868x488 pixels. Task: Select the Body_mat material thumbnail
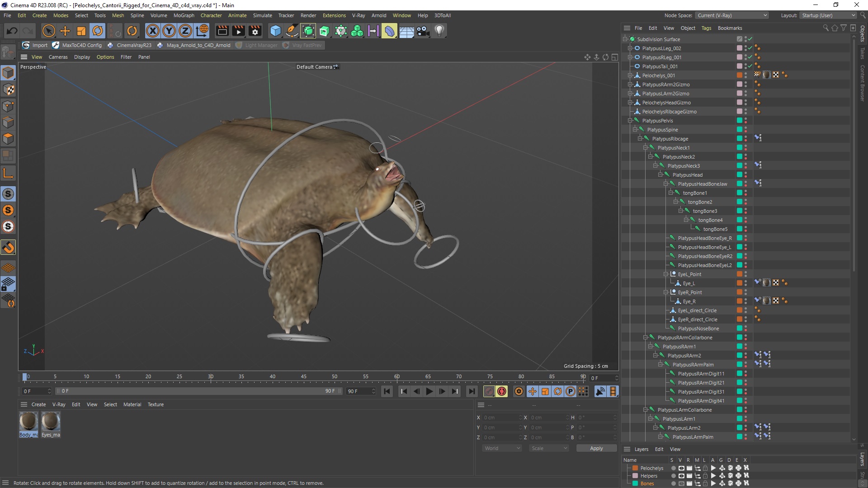[x=28, y=421]
